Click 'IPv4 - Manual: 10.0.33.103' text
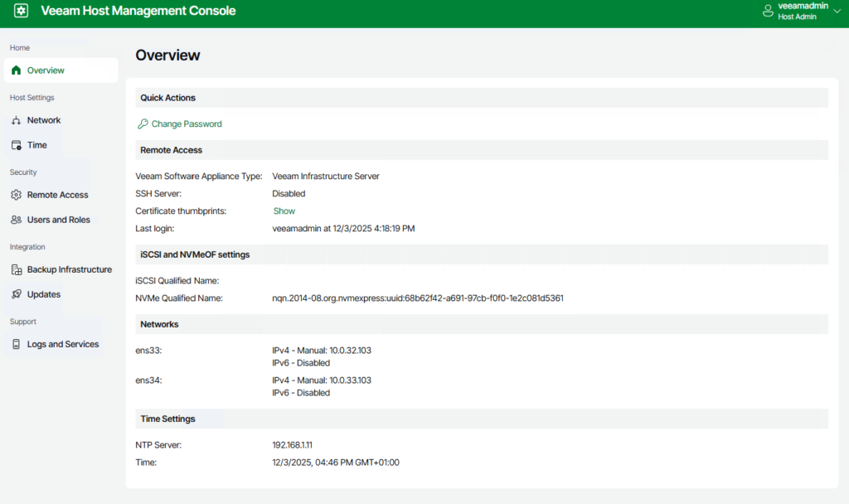The width and height of the screenshot is (849, 504). pyautogui.click(x=322, y=380)
